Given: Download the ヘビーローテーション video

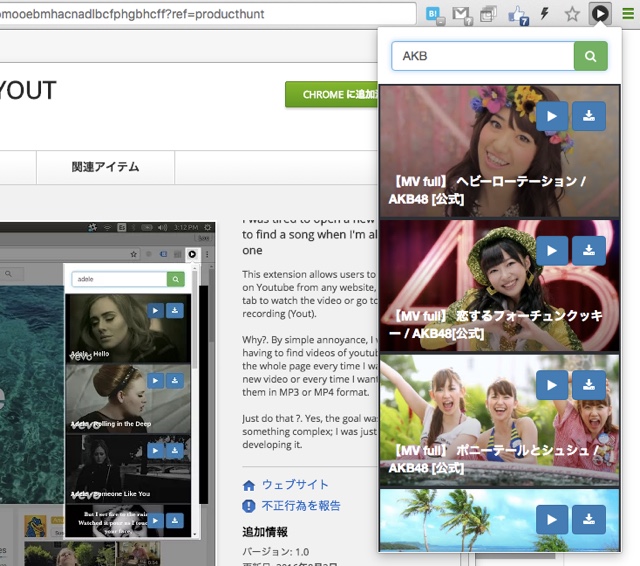Looking at the screenshot, I should pyautogui.click(x=589, y=116).
